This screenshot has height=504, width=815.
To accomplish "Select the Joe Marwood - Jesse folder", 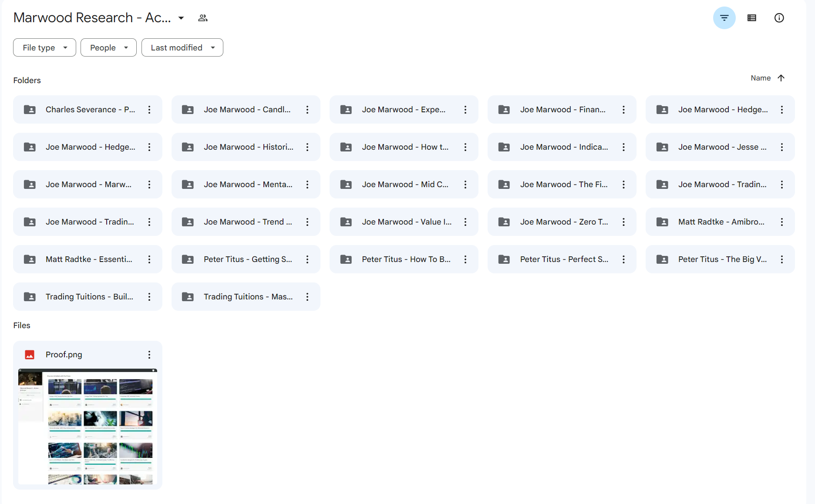I will (720, 147).
